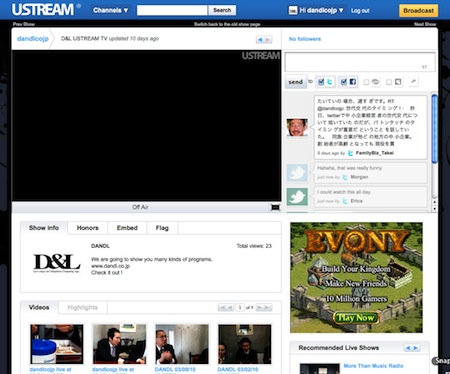Jump to first videos page icon
The height and width of the screenshot is (374, 450).
pos(221,307)
